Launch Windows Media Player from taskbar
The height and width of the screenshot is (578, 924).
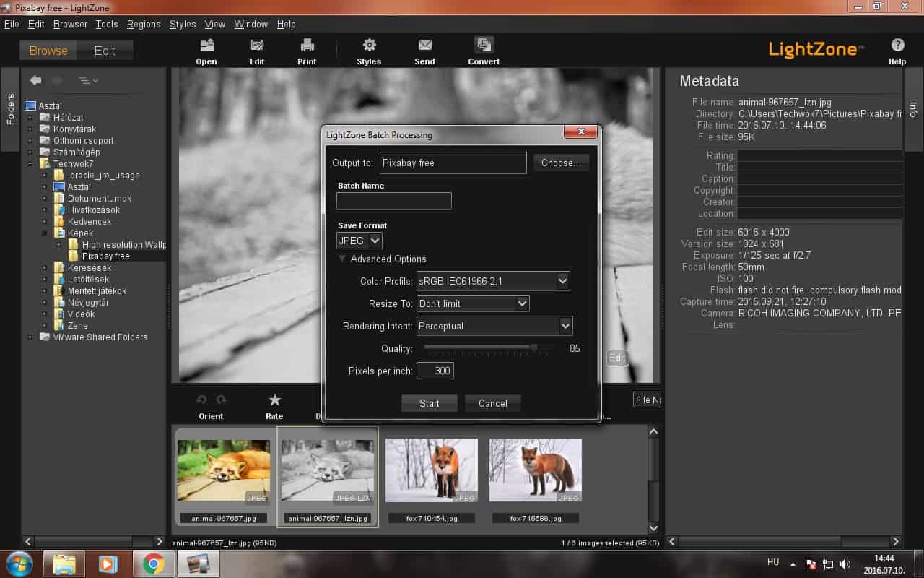click(108, 564)
